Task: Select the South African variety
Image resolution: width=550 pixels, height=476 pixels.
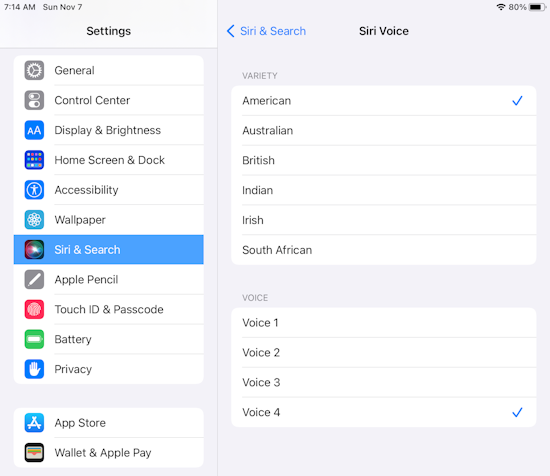Action: point(384,250)
